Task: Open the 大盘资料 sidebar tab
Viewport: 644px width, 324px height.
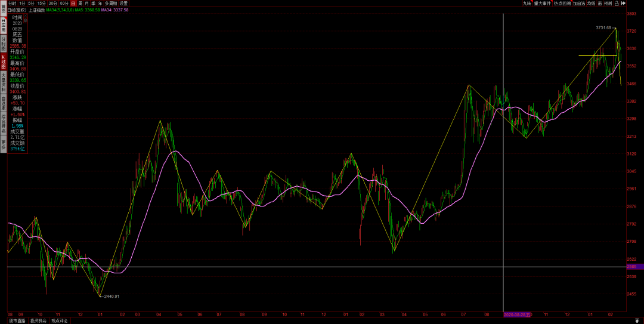Action: (4, 82)
